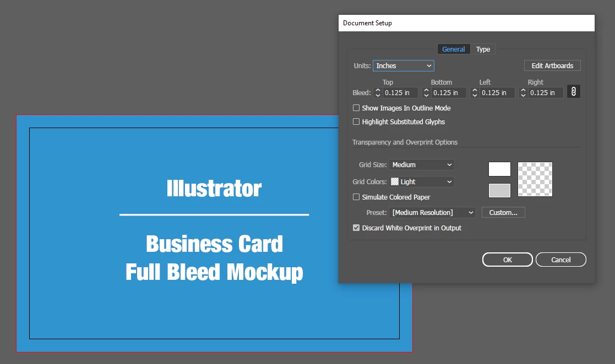Screen dimensions: 615x364
Task: Toggle the bleed link chain icon
Action: pos(573,92)
